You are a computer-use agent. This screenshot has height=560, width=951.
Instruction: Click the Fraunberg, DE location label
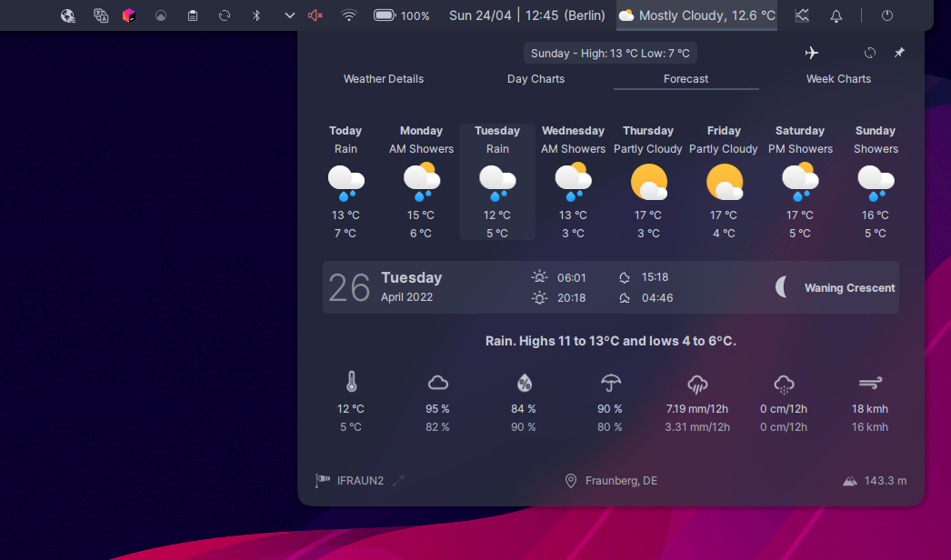(621, 481)
